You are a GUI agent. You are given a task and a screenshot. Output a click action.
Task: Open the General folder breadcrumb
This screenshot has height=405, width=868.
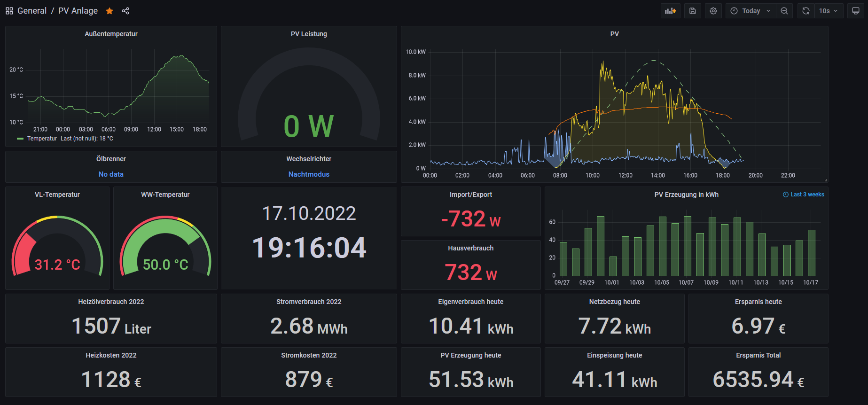(x=32, y=11)
